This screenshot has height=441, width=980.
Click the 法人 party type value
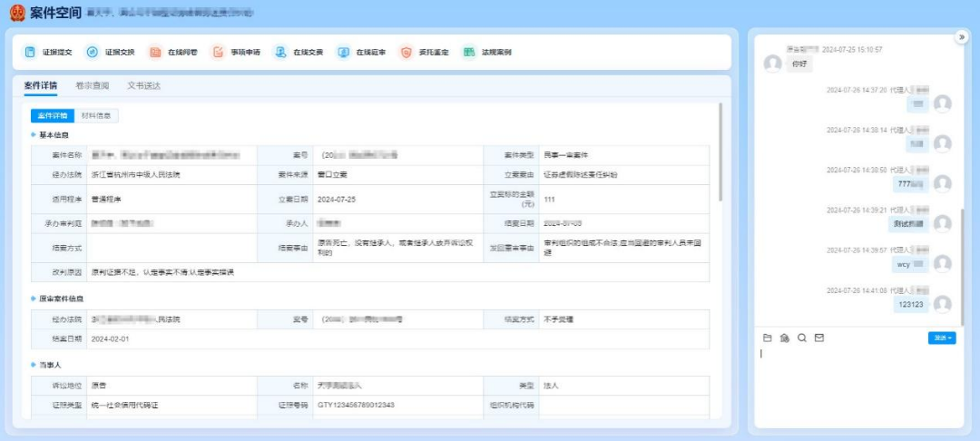pos(551,386)
